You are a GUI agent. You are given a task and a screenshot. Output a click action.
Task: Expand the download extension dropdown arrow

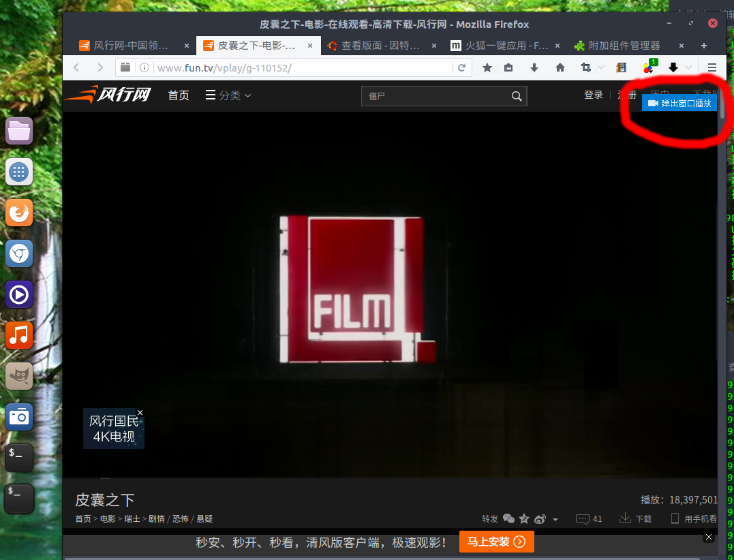688,68
